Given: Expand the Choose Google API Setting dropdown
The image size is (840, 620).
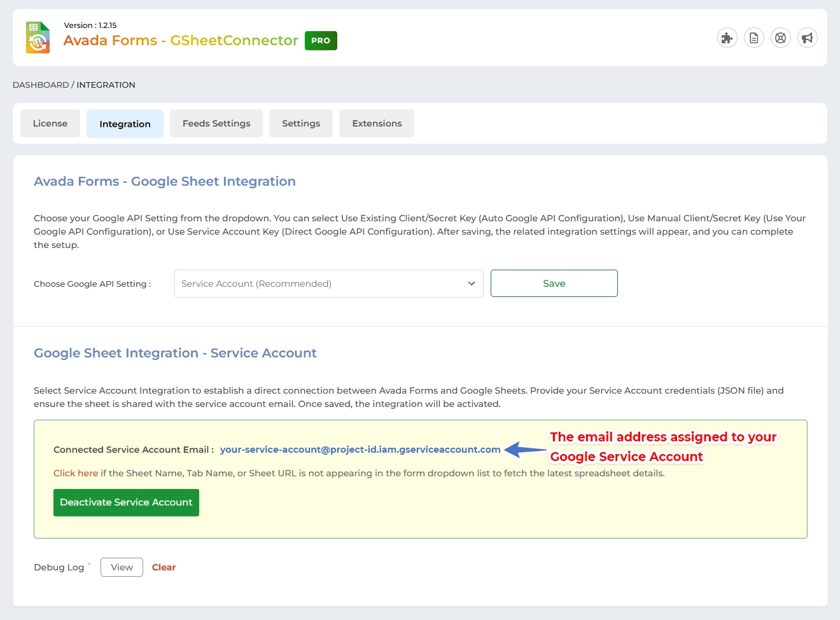Looking at the screenshot, I should pyautogui.click(x=328, y=284).
